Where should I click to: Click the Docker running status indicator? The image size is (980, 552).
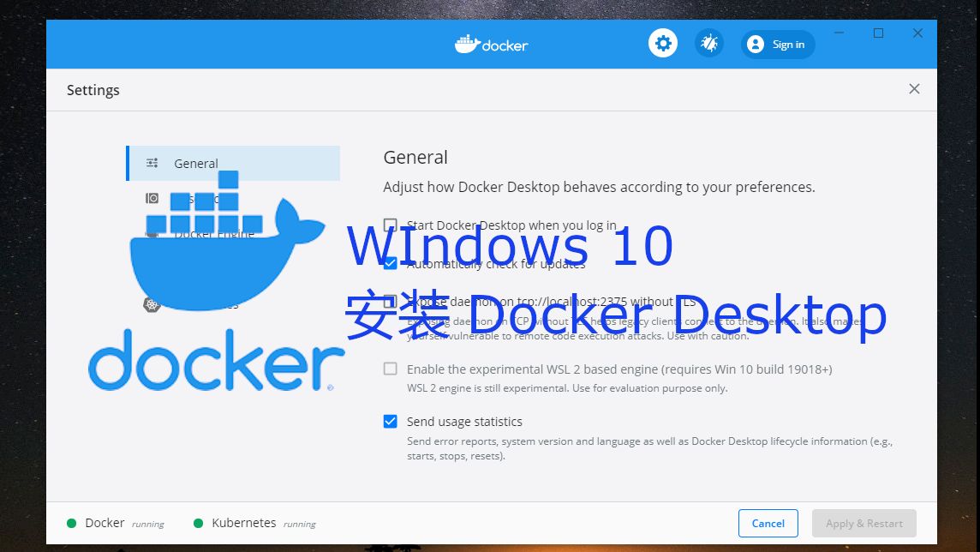click(x=115, y=523)
